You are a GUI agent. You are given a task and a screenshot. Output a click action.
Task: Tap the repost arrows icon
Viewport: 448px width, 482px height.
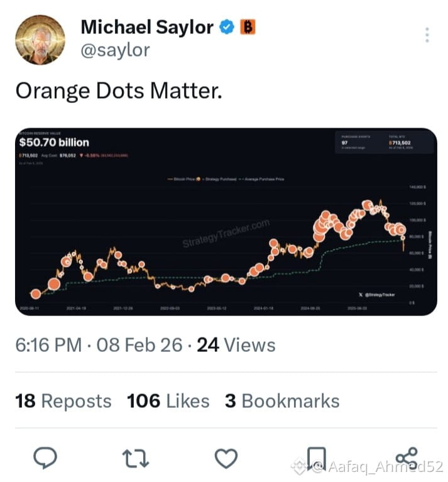136,458
